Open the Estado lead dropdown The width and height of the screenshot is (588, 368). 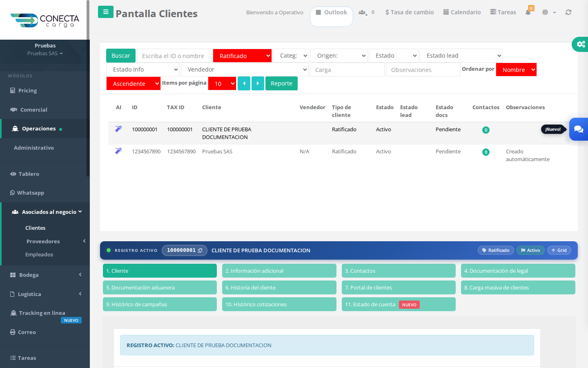[461, 56]
